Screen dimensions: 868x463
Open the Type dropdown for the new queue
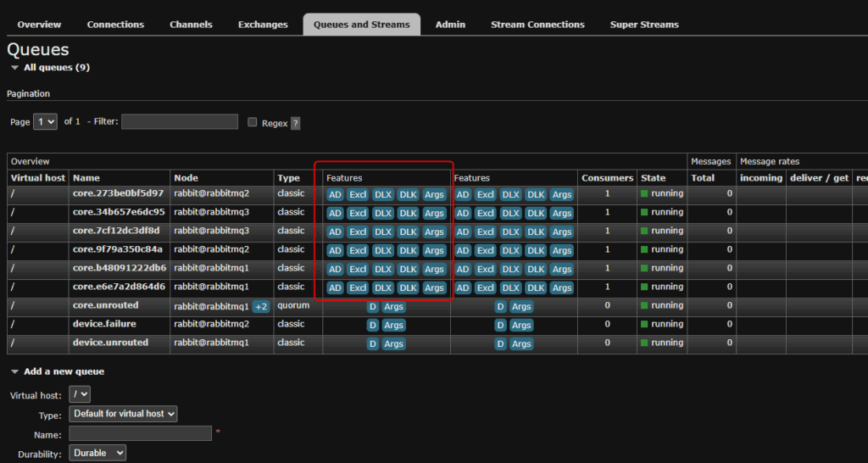123,414
